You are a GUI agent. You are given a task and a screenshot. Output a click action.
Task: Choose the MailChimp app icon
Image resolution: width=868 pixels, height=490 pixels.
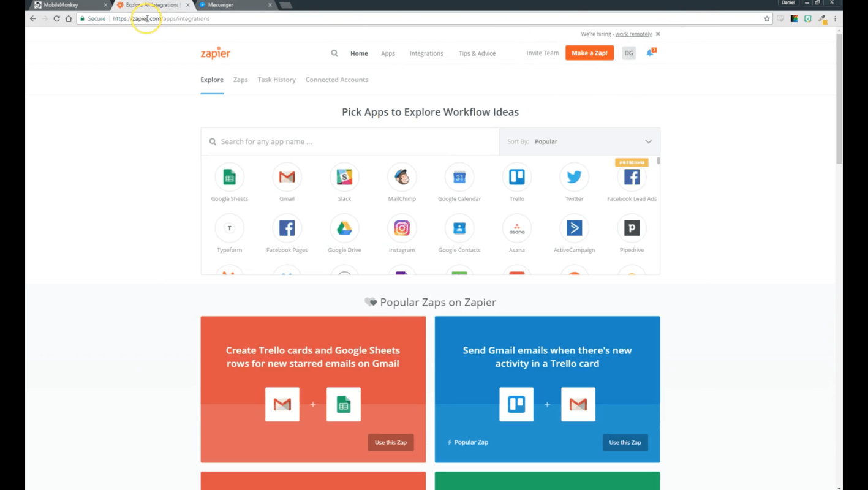click(402, 177)
